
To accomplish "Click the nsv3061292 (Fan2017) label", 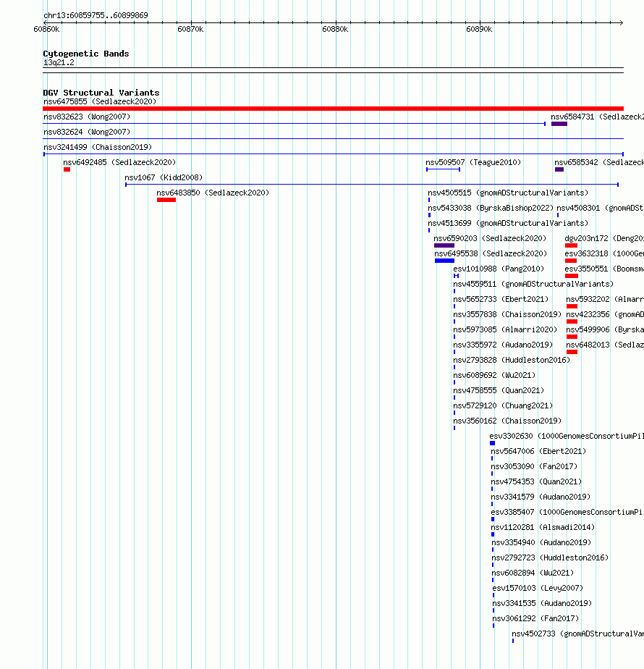I will [535, 618].
